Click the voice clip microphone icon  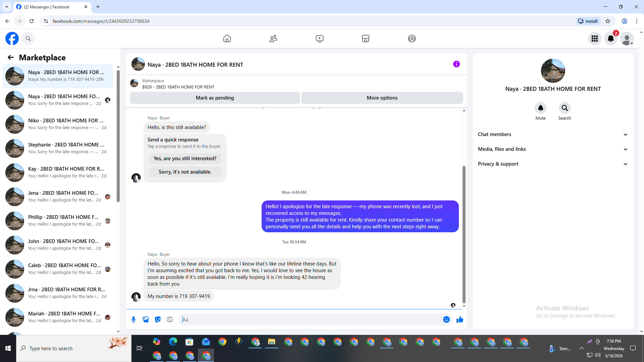[133, 319]
